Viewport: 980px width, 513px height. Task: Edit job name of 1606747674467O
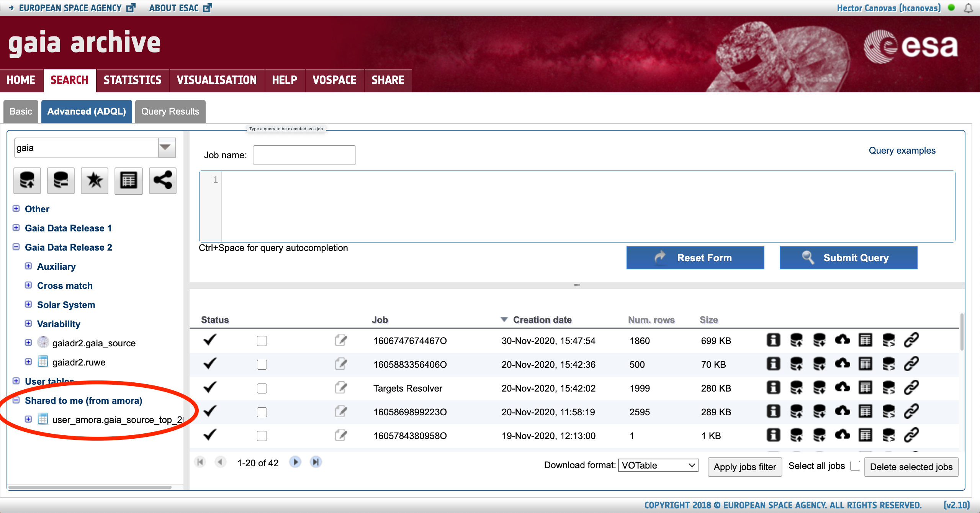point(341,340)
